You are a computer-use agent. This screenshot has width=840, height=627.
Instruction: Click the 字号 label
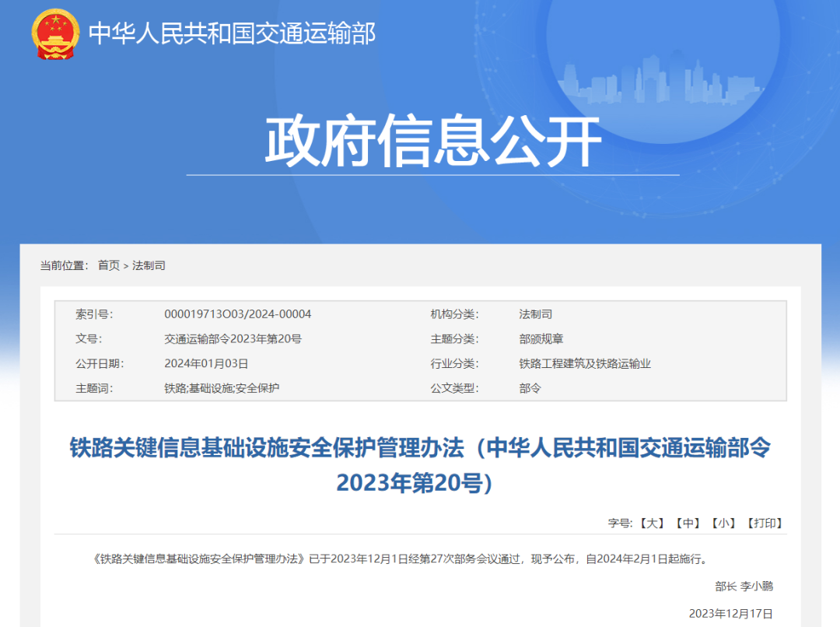tap(621, 523)
